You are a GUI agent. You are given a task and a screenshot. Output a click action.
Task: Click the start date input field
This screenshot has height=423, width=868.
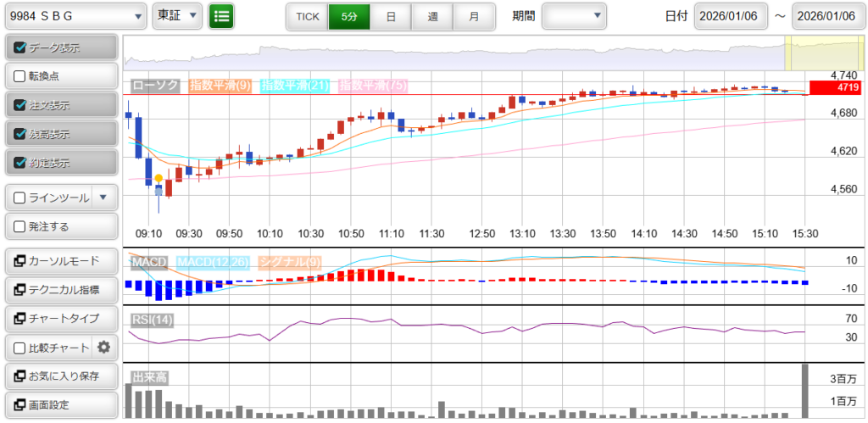coord(731,16)
